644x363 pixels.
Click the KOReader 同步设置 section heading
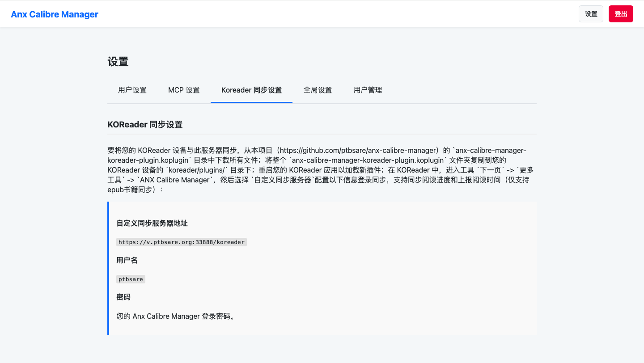[x=145, y=125]
